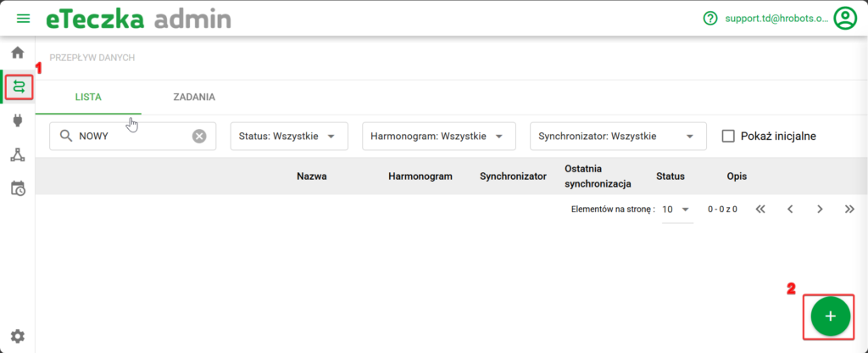Screen dimensions: 868x353
Task: Open the calendar schedule sidebar icon
Action: (18, 188)
